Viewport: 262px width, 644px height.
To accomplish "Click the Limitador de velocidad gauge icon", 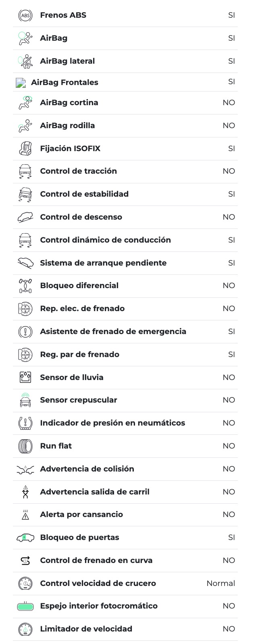I will (25, 629).
